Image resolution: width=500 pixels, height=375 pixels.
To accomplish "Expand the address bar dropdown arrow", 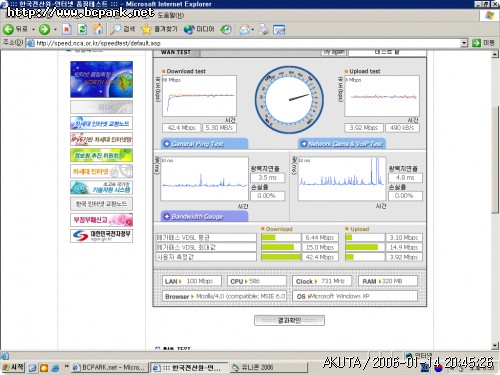I will point(464,43).
